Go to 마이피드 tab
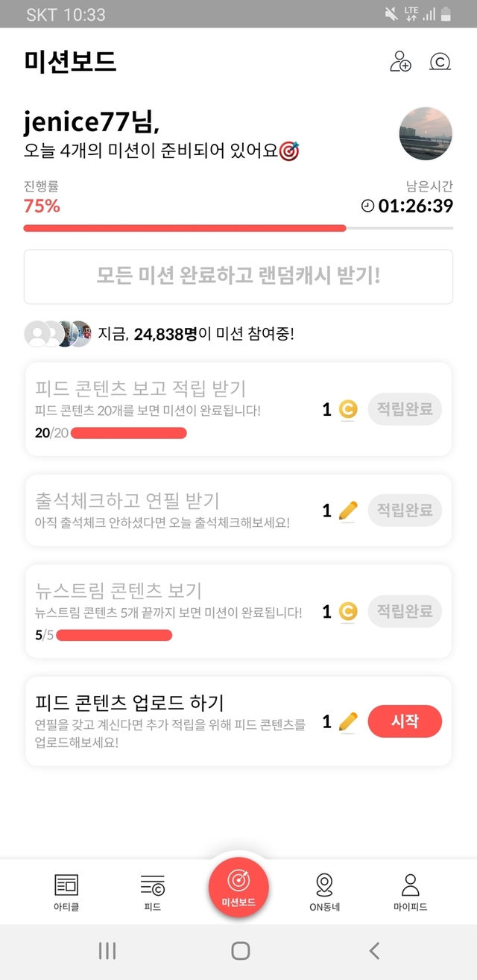This screenshot has width=477, height=980. 410,892
